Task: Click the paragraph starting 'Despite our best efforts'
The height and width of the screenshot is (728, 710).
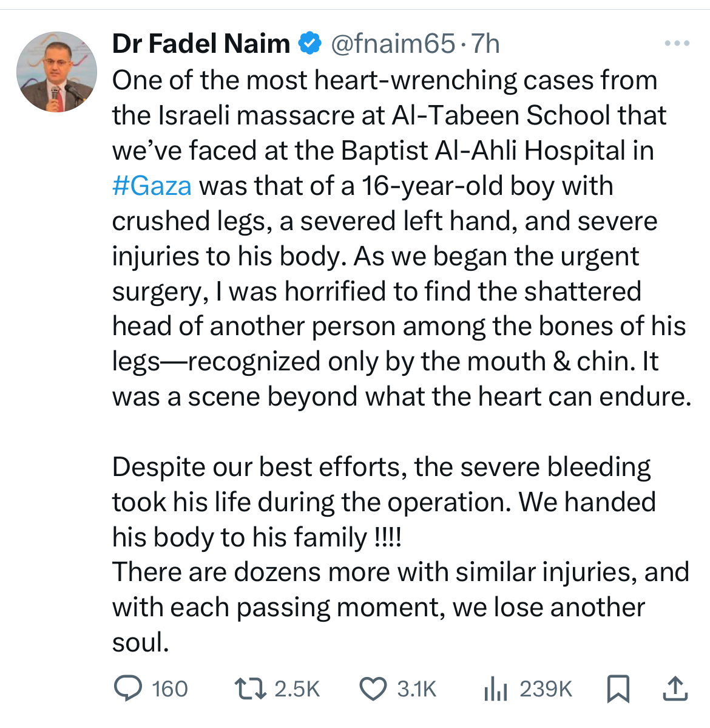Action: [x=384, y=502]
